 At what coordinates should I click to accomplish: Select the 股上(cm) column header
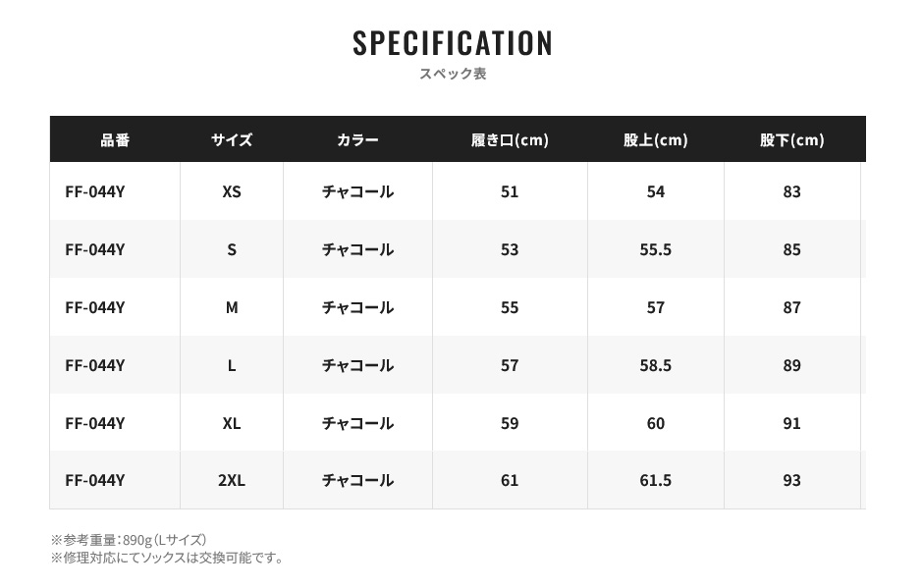(x=655, y=140)
